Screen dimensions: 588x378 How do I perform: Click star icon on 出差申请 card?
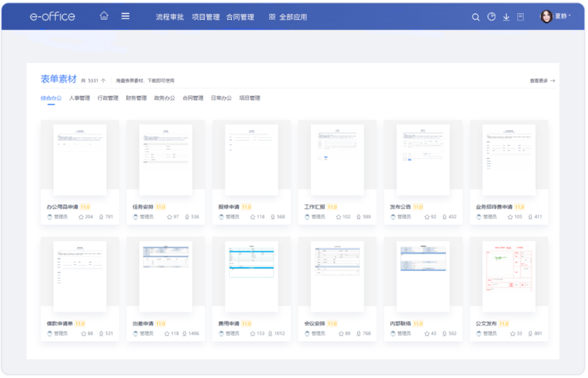(x=168, y=333)
